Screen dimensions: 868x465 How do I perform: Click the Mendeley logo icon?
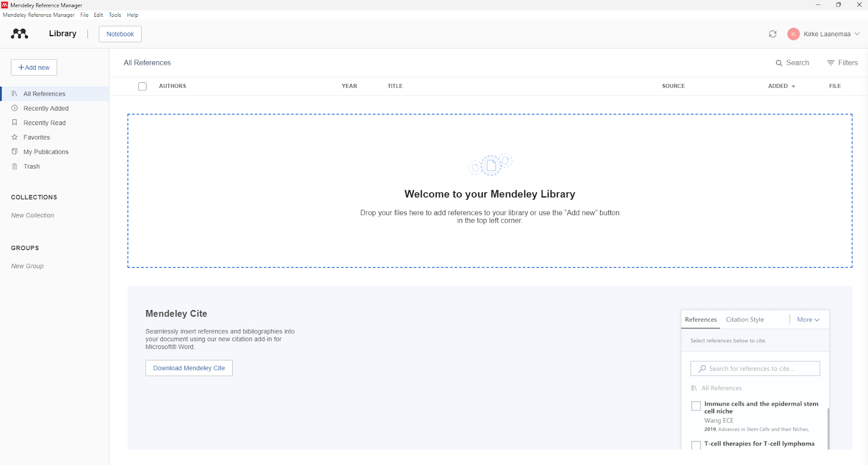20,34
